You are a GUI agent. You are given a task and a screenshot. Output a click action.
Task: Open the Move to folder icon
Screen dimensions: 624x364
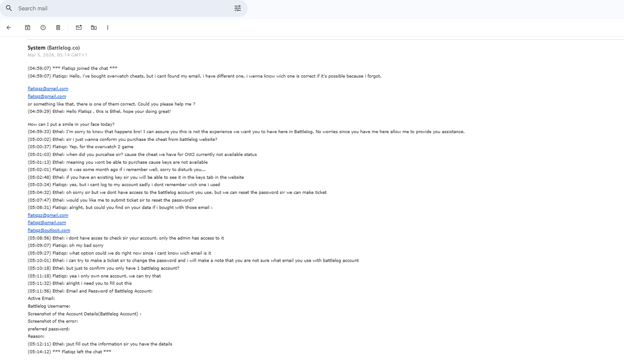tap(94, 28)
